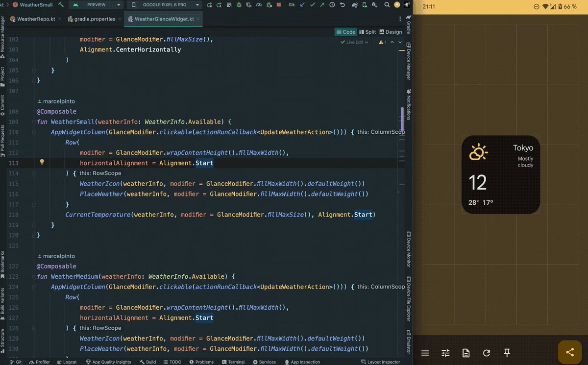Click the editor vertical scrollbar thumb

point(402,120)
